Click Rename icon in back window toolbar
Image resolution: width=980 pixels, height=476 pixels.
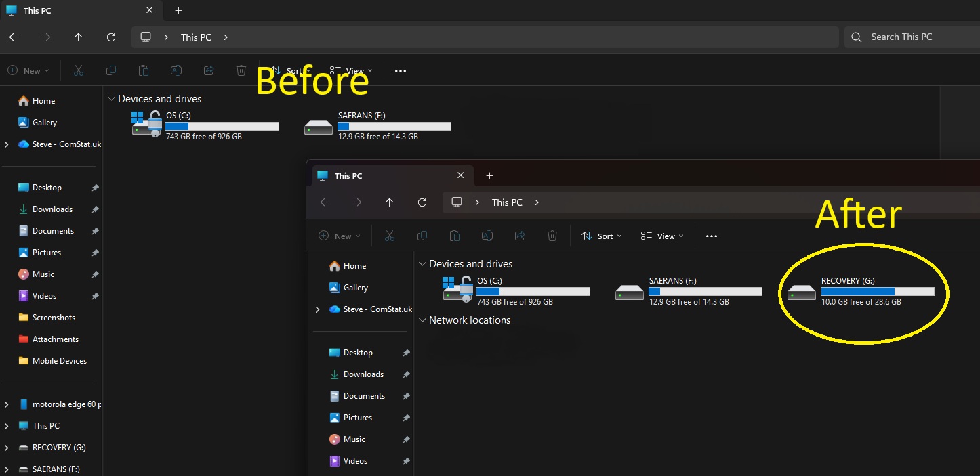[x=176, y=70]
